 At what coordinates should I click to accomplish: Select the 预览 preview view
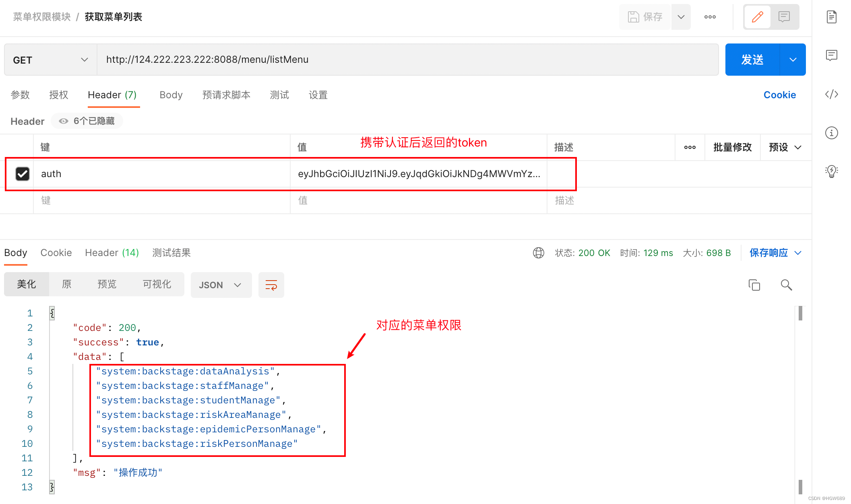coord(107,285)
